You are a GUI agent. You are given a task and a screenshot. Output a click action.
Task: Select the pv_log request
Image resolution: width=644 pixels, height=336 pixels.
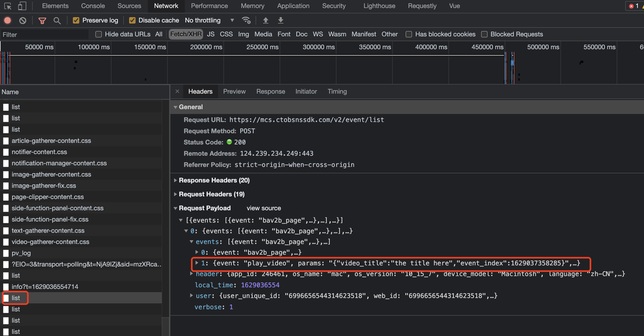tap(21, 253)
